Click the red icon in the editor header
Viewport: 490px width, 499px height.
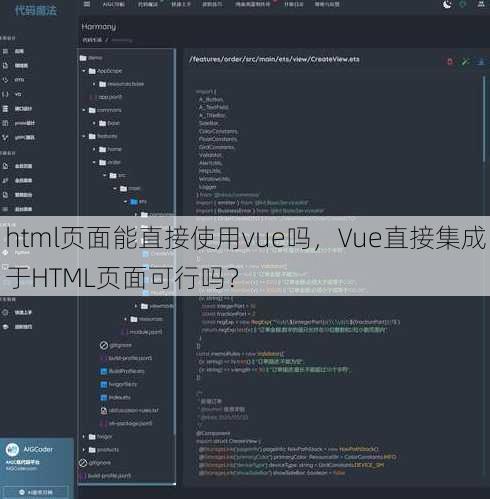[450, 62]
